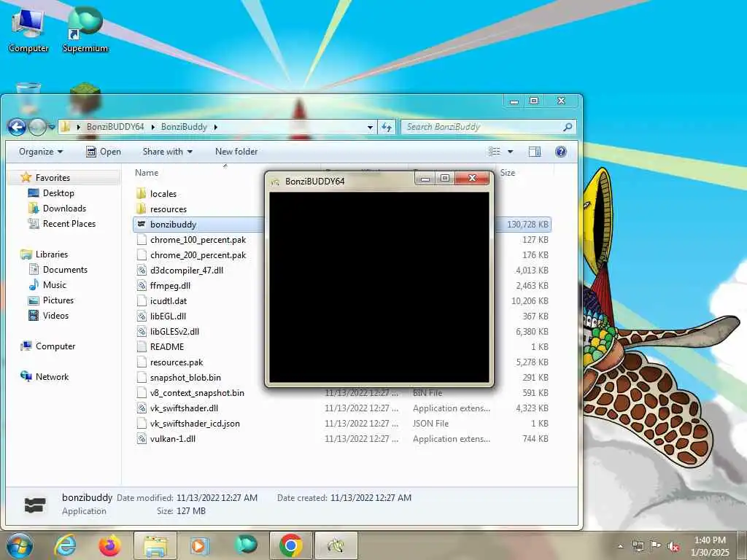Click the Name column header
Screen dimensions: 747x560
146,173
